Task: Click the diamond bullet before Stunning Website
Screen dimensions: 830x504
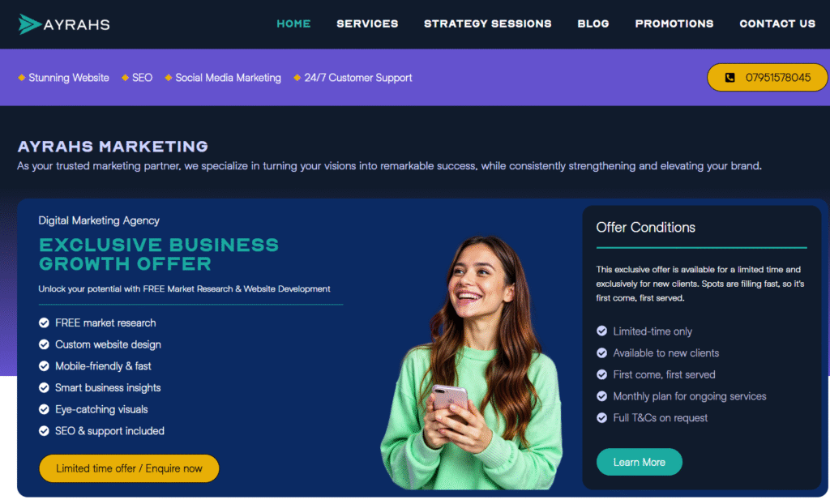Action: [22, 78]
